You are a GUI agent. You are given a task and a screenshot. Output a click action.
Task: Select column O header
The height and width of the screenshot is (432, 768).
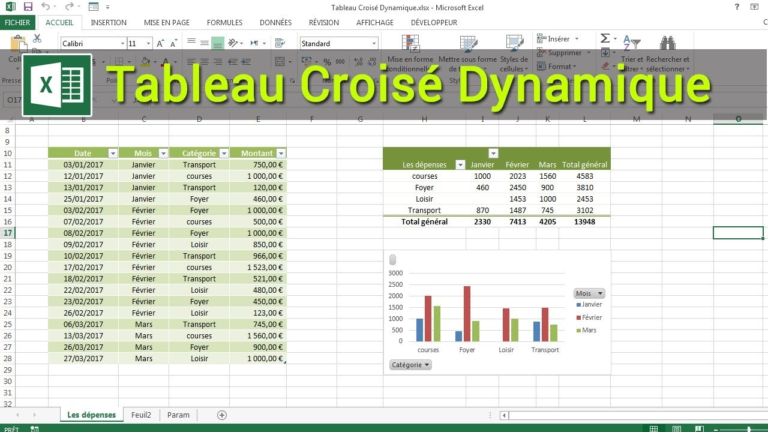click(738, 119)
